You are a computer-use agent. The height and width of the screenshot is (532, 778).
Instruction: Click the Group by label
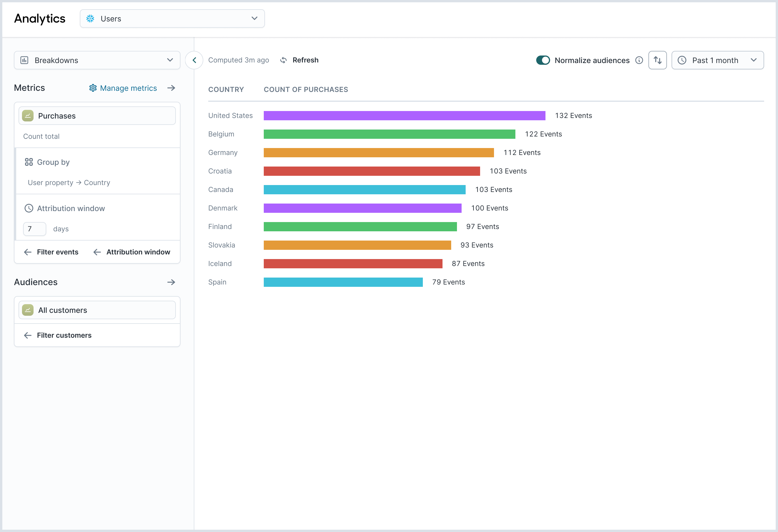tap(53, 162)
